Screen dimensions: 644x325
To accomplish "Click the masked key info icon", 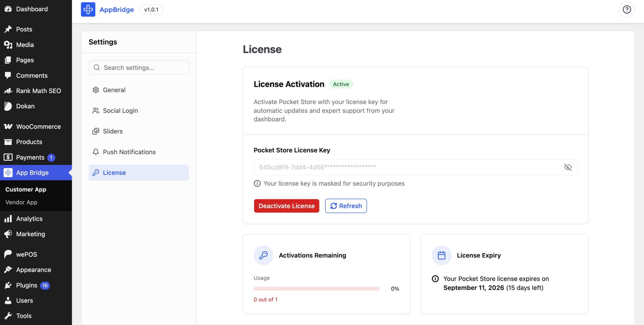I will (x=257, y=183).
